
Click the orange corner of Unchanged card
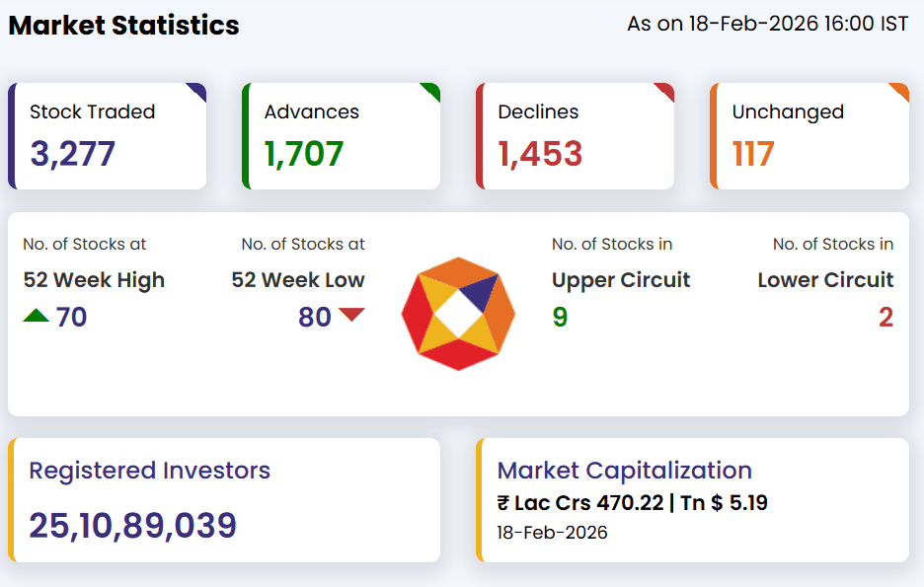click(900, 91)
